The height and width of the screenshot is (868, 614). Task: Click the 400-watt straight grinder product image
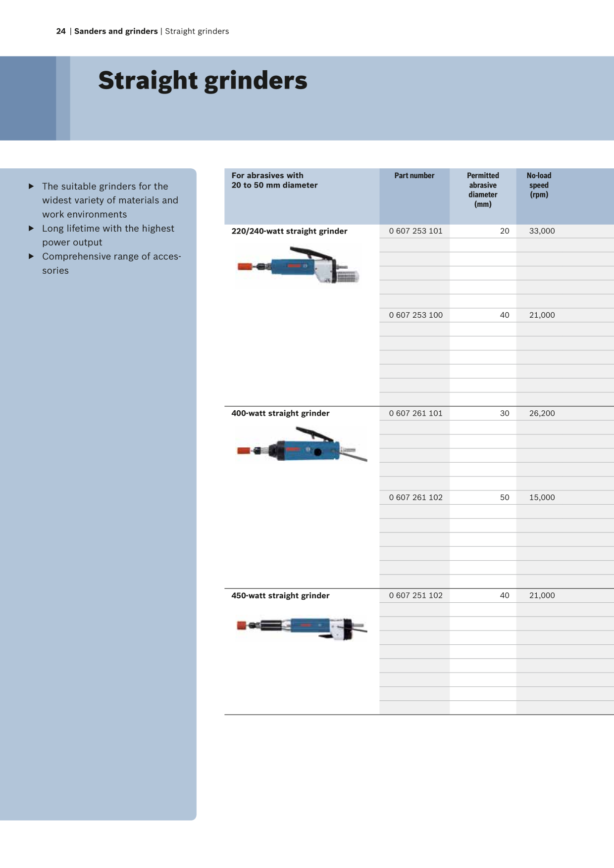(302, 445)
